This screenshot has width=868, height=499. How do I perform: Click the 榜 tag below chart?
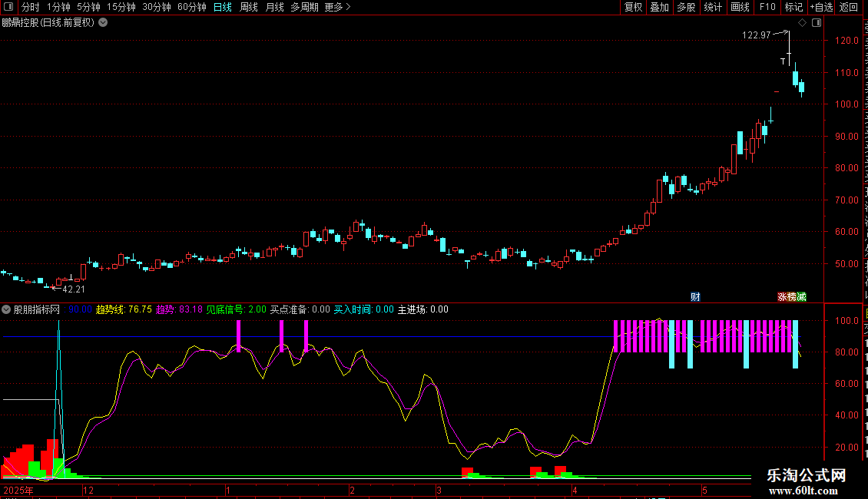tap(792, 297)
